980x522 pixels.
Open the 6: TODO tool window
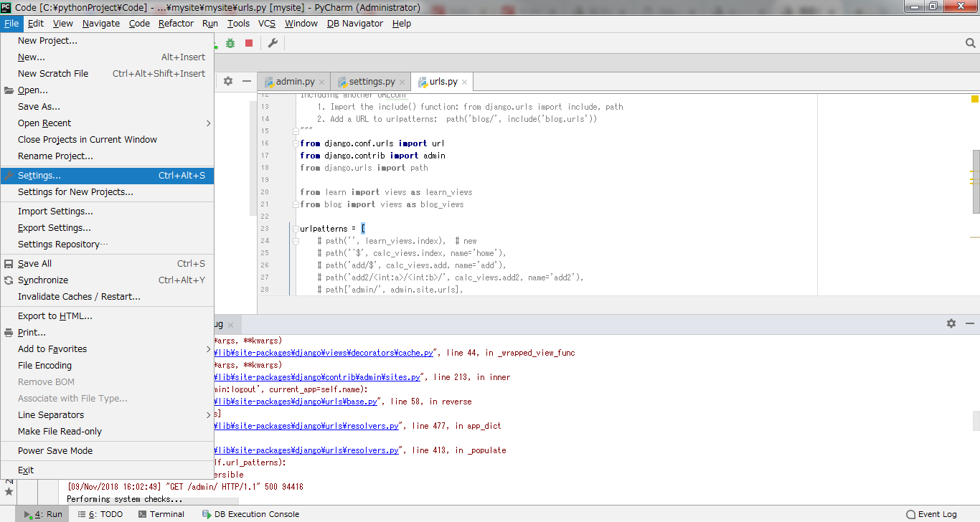click(100, 514)
